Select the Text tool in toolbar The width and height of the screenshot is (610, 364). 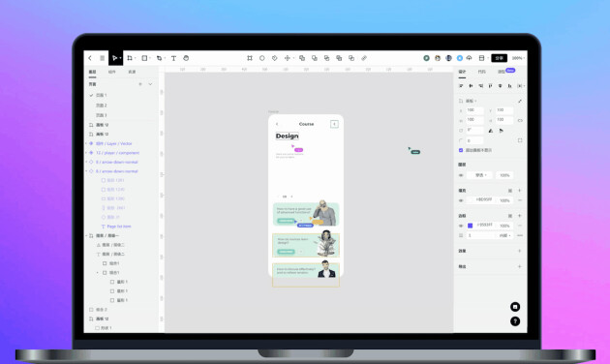pos(173,58)
